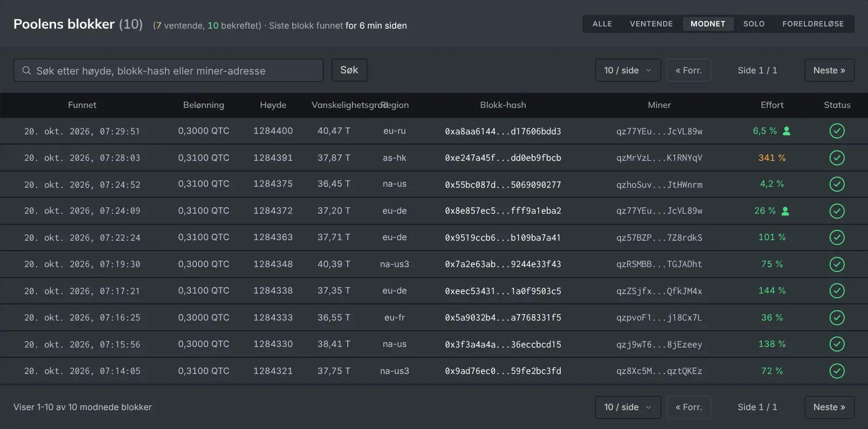Sort by the Høyde column header

pyautogui.click(x=273, y=105)
